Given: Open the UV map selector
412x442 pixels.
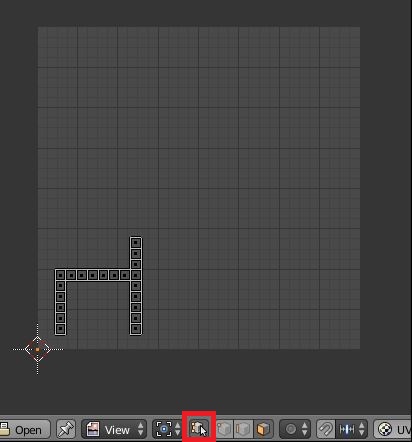Looking at the screenshot, I should (x=393, y=429).
